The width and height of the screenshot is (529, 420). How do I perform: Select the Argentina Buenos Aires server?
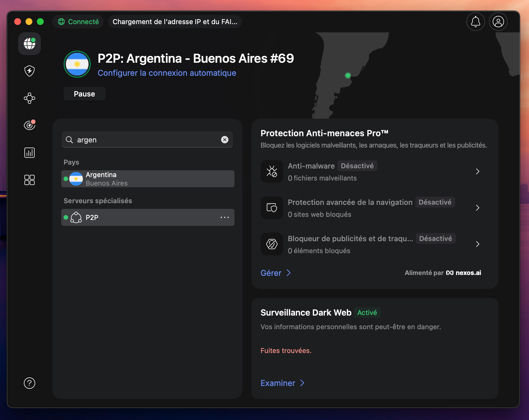pos(148,179)
